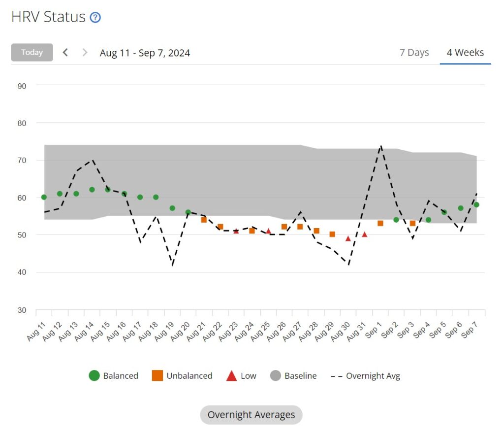504x436 pixels.
Task: Click the Overnight Averages button
Action: [x=251, y=415]
